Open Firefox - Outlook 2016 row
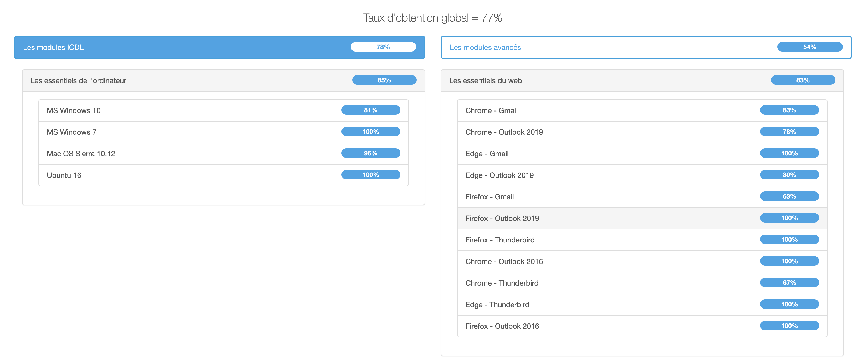This screenshot has width=868, height=364. (502, 326)
